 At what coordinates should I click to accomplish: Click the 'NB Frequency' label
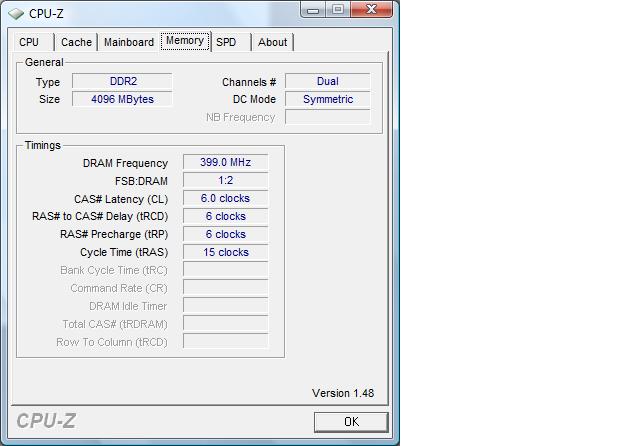(240, 118)
